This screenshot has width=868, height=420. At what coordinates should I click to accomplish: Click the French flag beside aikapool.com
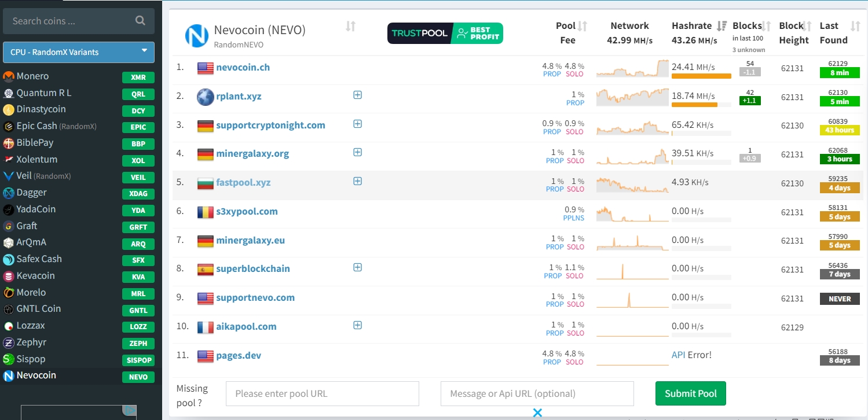pos(206,327)
